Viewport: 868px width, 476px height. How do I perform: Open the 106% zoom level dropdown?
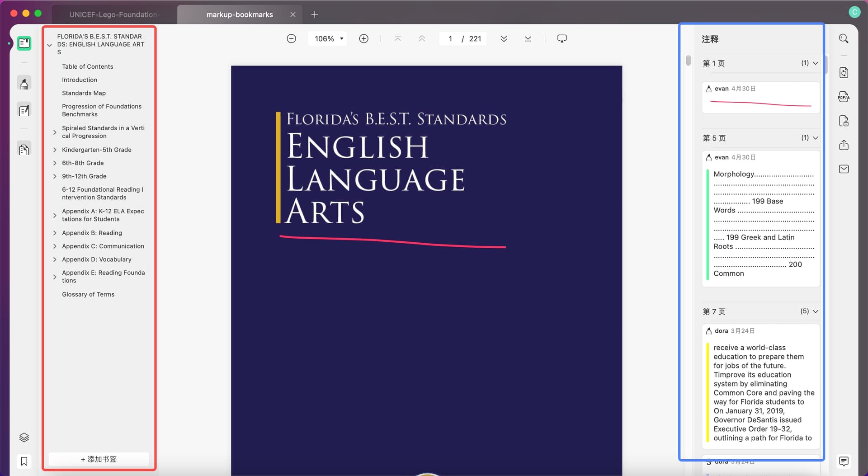[x=329, y=39]
